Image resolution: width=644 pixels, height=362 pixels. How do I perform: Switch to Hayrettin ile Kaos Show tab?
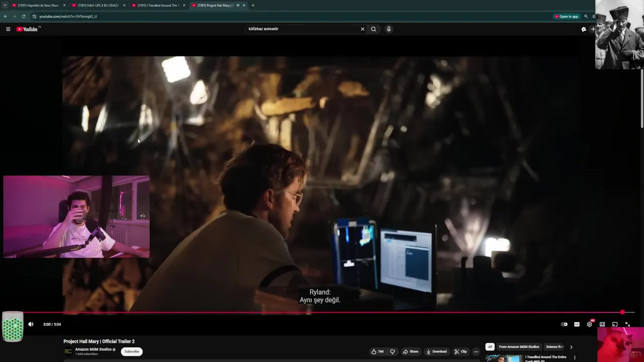[x=39, y=6]
